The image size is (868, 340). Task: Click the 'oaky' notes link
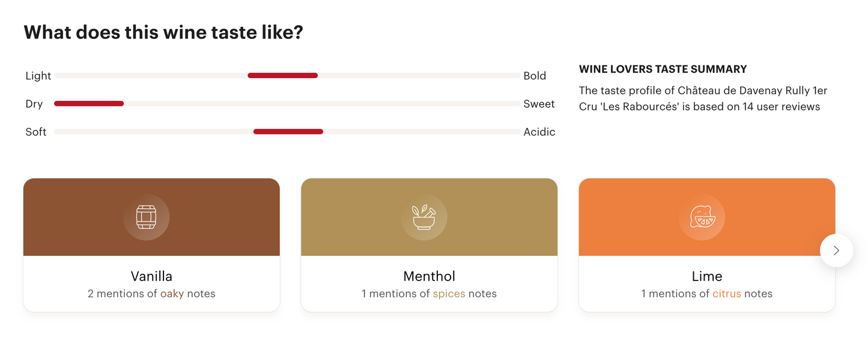[x=172, y=294]
